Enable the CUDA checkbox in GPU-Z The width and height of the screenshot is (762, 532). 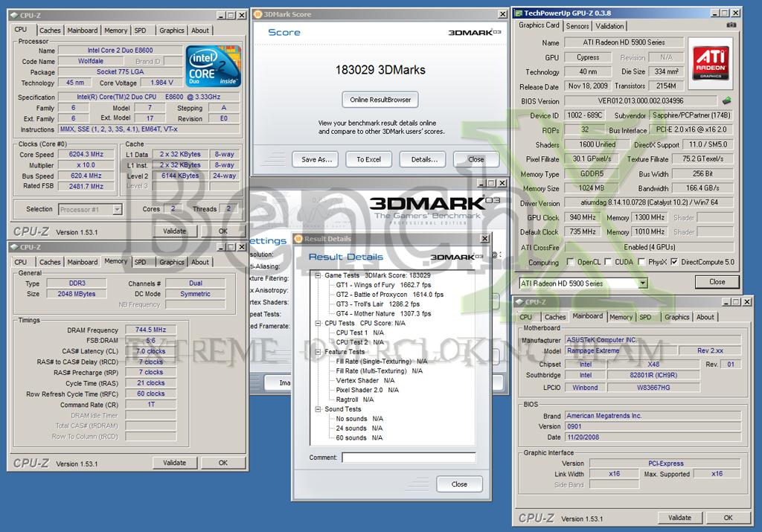pos(607,262)
